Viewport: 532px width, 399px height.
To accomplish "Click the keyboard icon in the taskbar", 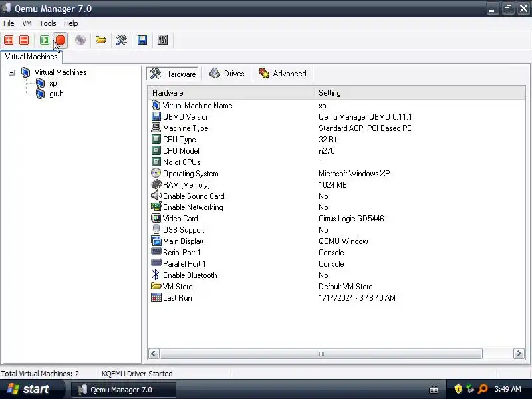I will click(434, 390).
